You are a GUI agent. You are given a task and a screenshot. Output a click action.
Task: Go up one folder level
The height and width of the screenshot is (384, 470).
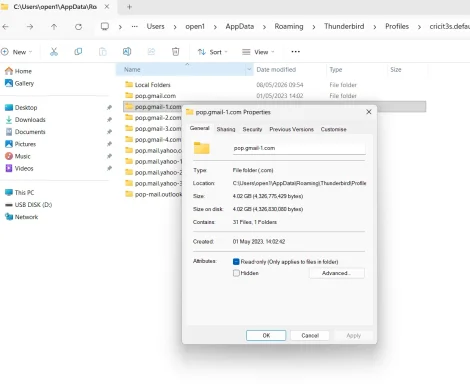point(54,27)
